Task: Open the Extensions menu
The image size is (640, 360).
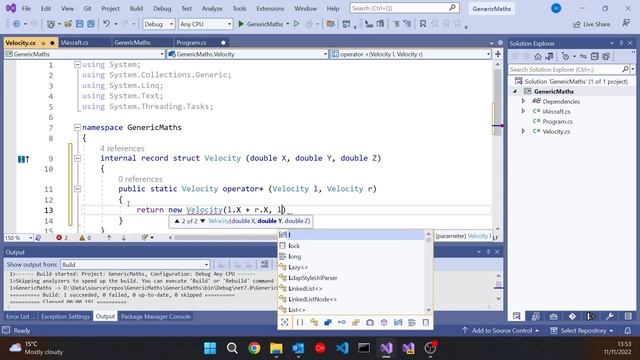Action: pyautogui.click(x=270, y=8)
